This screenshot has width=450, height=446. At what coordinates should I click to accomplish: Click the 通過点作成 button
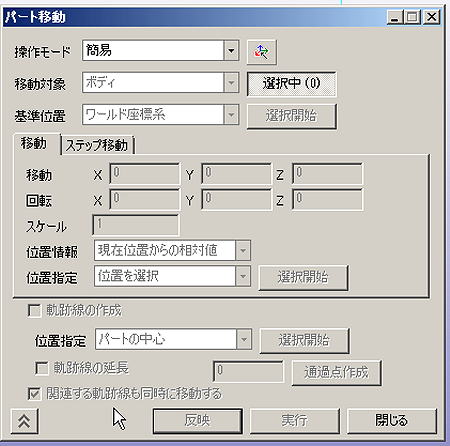coord(337,372)
